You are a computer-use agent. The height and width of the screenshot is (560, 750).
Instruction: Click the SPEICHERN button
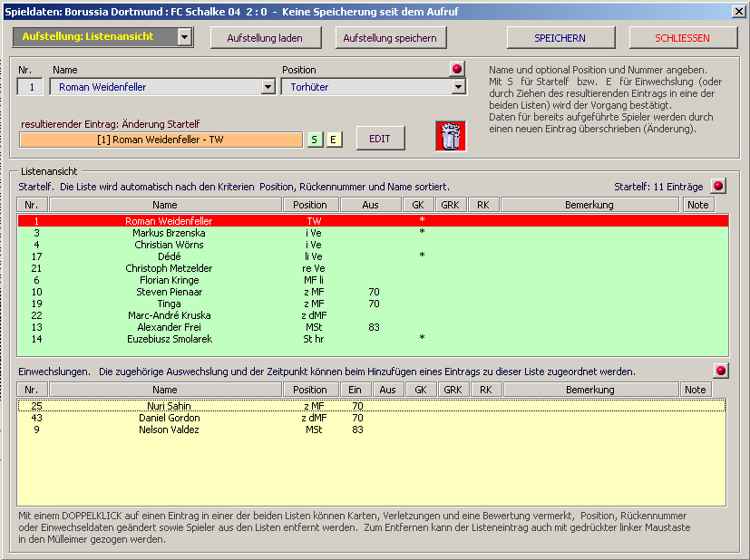[560, 38]
